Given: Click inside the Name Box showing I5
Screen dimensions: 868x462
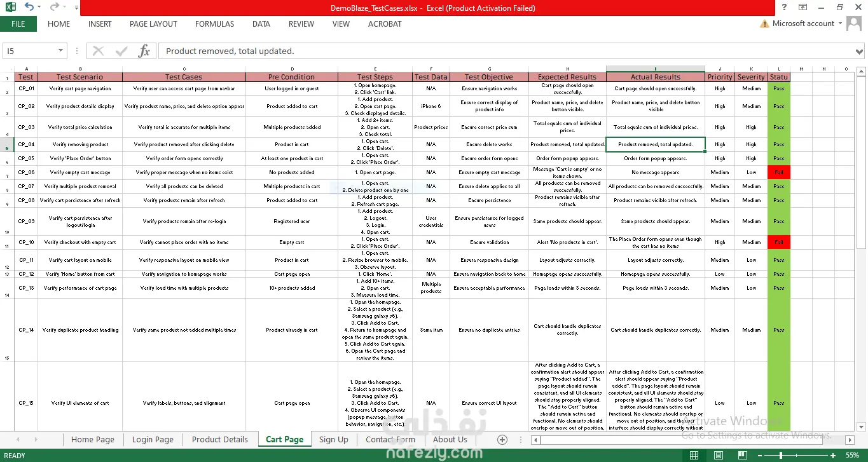Looking at the screenshot, I should point(29,51).
